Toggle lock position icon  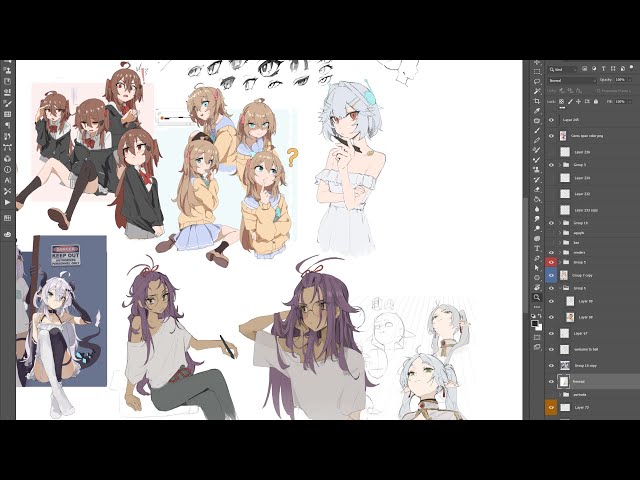578,101
